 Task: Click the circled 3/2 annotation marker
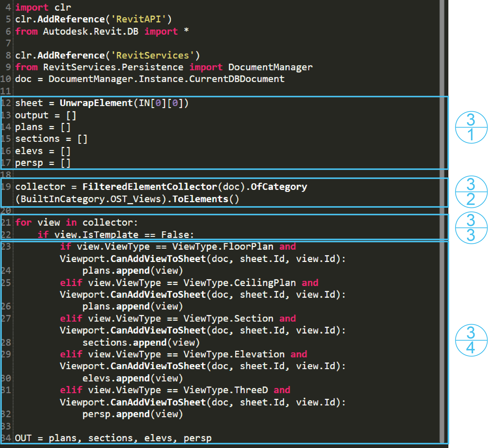[x=471, y=192]
